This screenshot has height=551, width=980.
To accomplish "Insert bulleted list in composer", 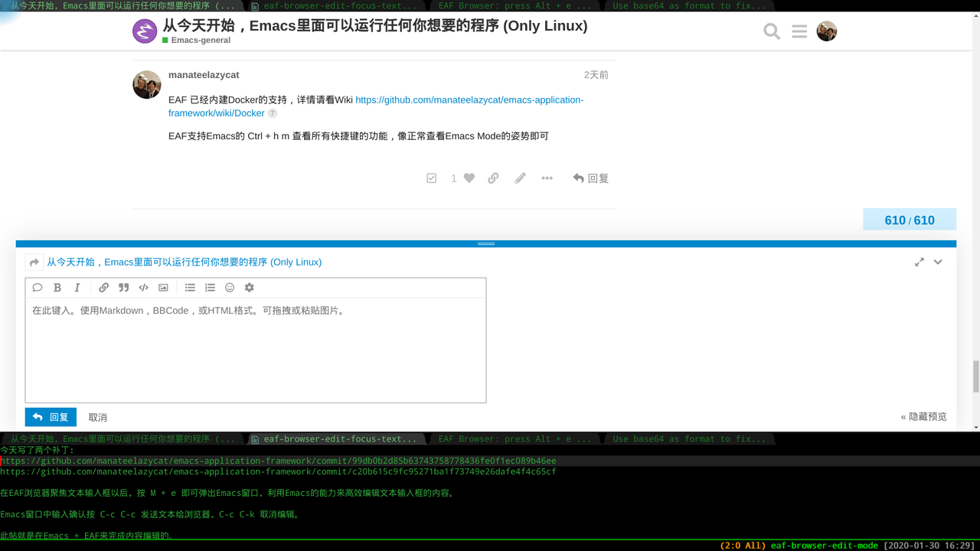I will coord(190,288).
